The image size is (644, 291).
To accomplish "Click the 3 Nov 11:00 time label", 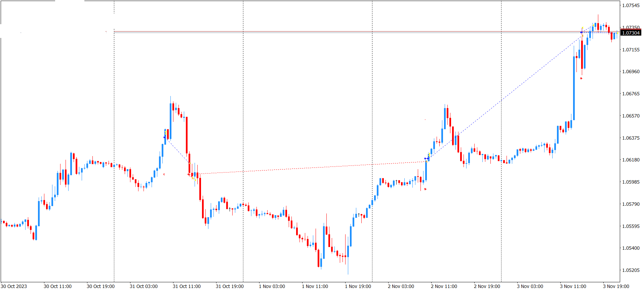I will coord(573,286).
